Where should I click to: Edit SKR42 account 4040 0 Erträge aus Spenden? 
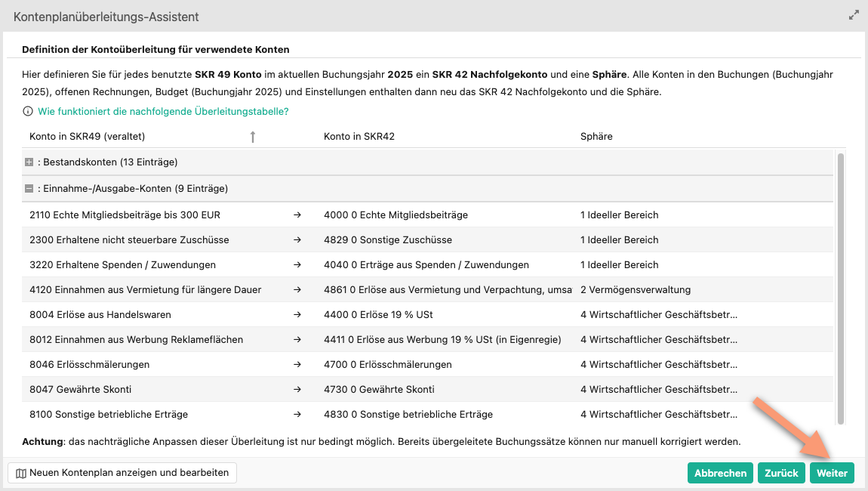426,265
